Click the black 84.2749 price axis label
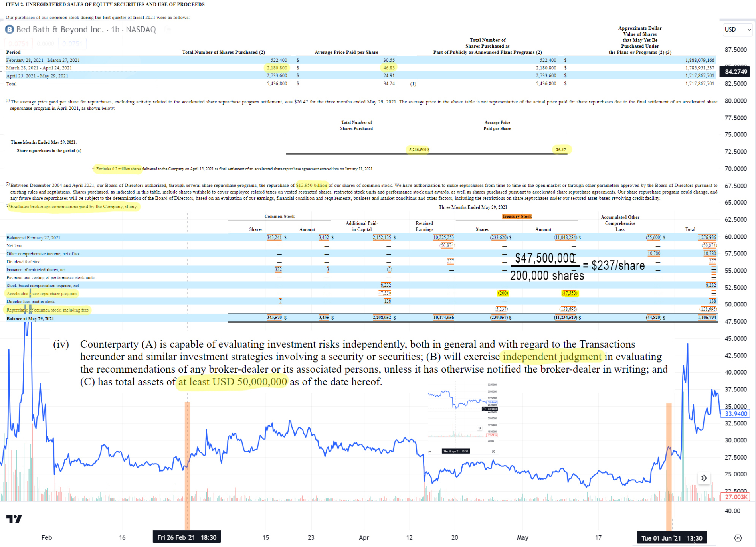The image size is (756, 547). pos(736,72)
